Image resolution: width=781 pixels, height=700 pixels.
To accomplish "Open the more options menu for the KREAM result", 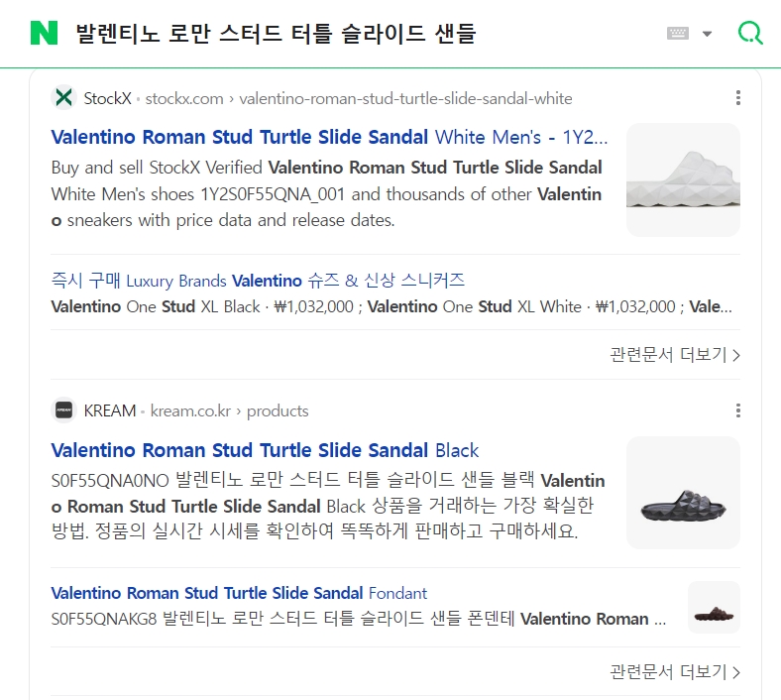I will [x=738, y=410].
